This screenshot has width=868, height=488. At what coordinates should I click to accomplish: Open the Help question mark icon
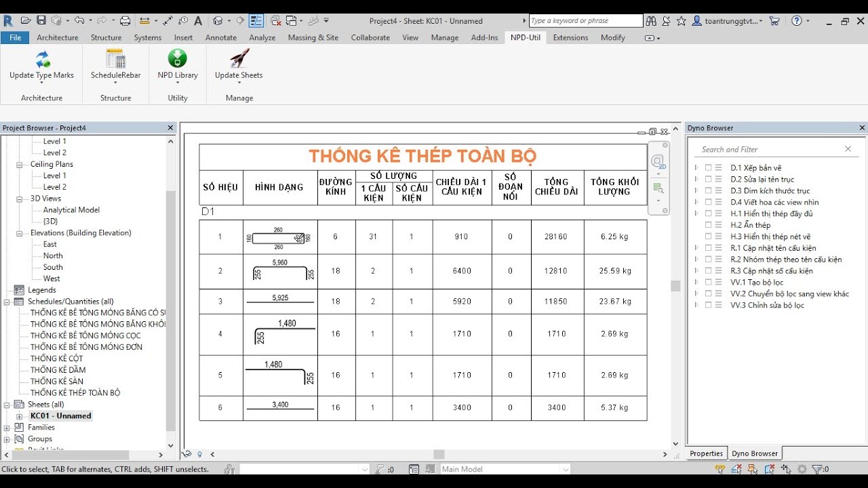pyautogui.click(x=797, y=21)
